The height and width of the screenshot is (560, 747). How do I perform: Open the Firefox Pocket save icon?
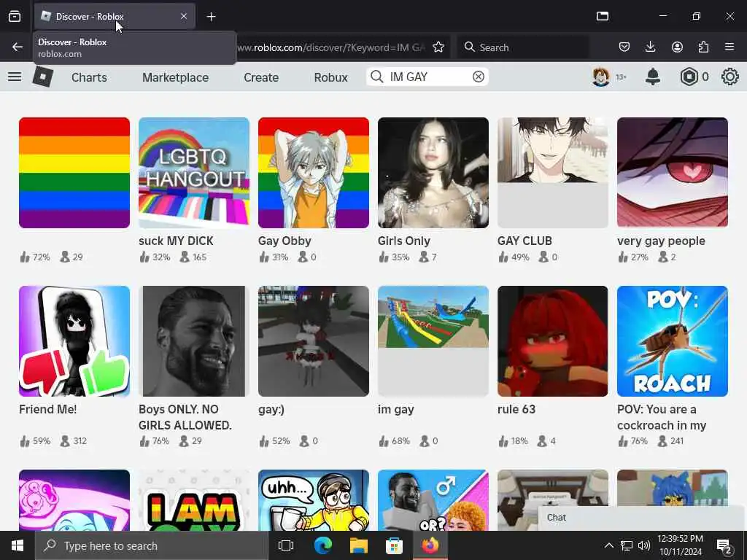pyautogui.click(x=624, y=47)
